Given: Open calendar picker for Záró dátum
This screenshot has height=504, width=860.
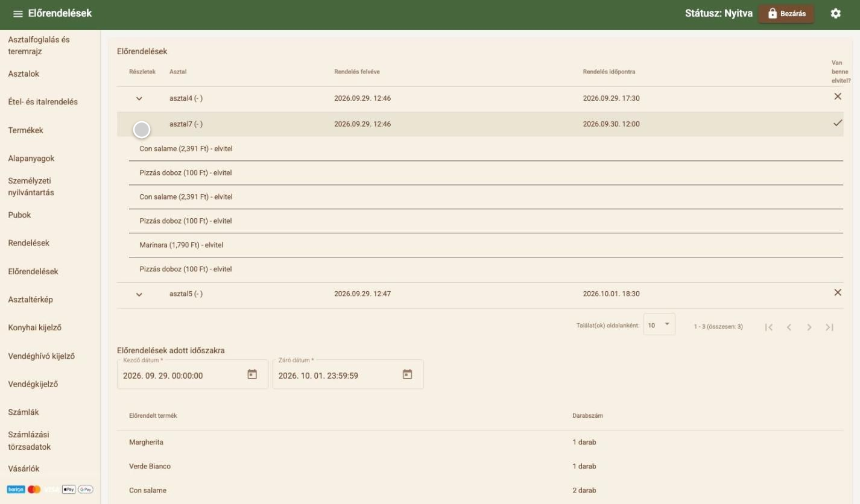Looking at the screenshot, I should [407, 374].
